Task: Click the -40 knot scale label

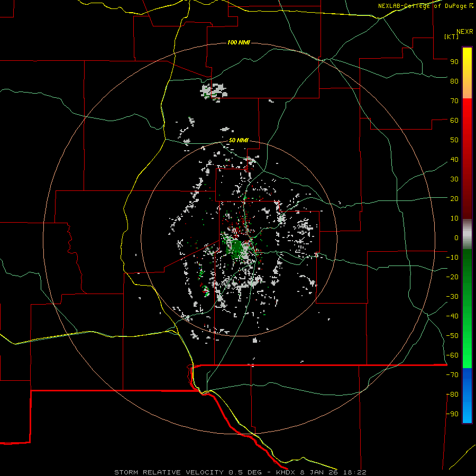Action: [452, 316]
